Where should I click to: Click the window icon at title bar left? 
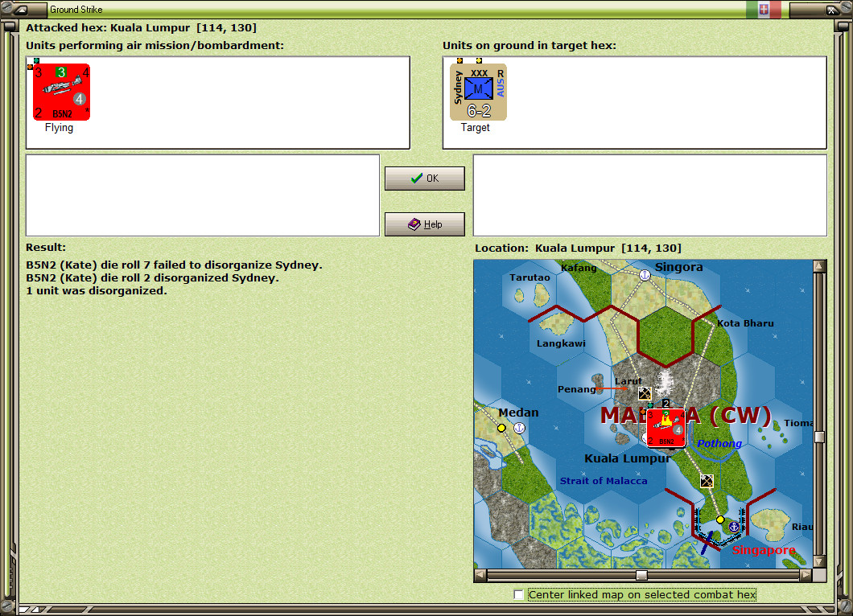pyautogui.click(x=21, y=9)
